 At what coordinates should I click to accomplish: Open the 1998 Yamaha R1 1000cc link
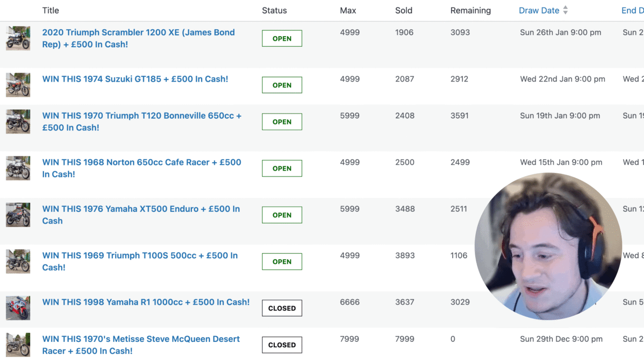coord(146,302)
